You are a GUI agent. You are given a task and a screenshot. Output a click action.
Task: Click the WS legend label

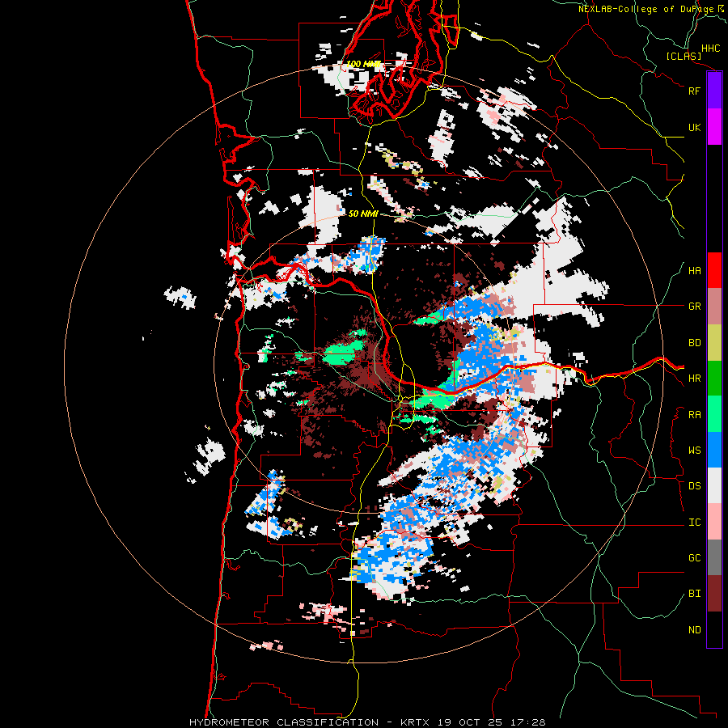pos(694,451)
